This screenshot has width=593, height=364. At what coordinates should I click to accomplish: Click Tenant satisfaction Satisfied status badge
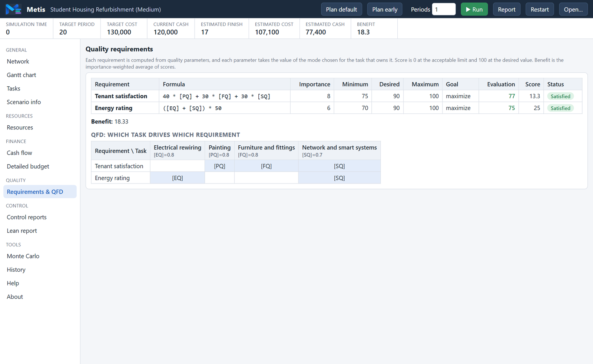tap(560, 96)
